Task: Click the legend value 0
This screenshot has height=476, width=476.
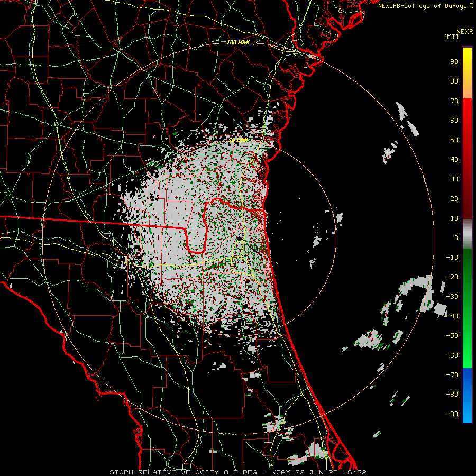Action: click(x=456, y=238)
